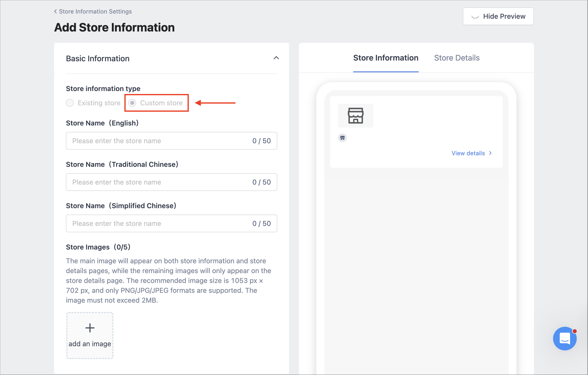588x375 pixels.
Task: Open the chat support bubble
Action: [x=565, y=339]
